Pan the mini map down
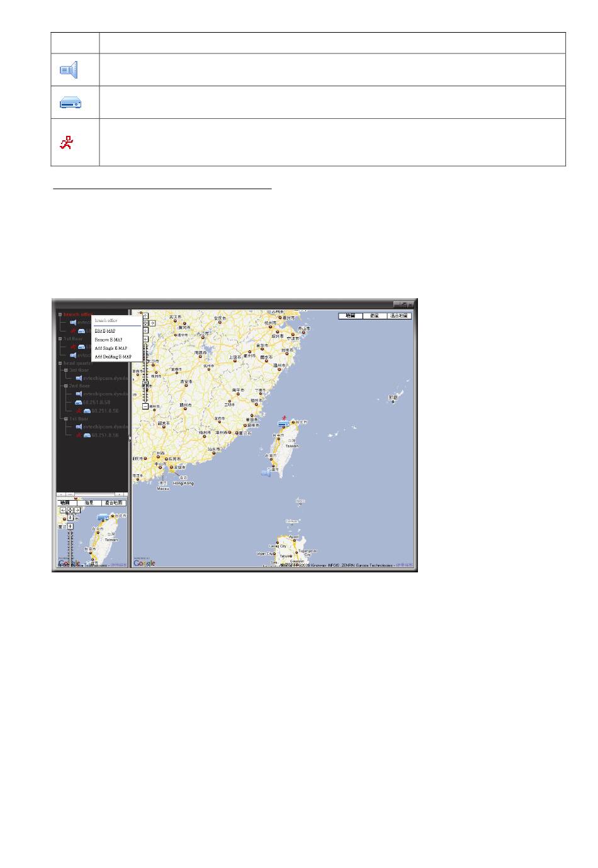Image resolution: width=598 pixels, height=868 pixels. (70, 518)
